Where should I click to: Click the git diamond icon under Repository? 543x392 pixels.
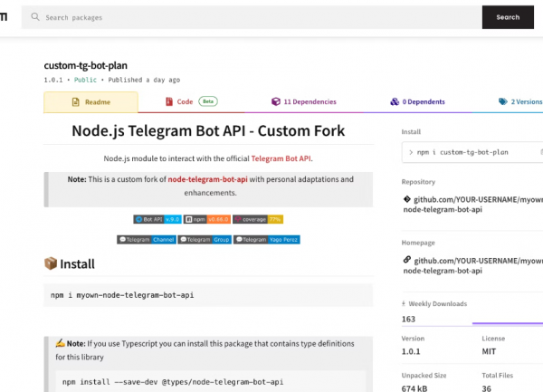pyautogui.click(x=407, y=199)
